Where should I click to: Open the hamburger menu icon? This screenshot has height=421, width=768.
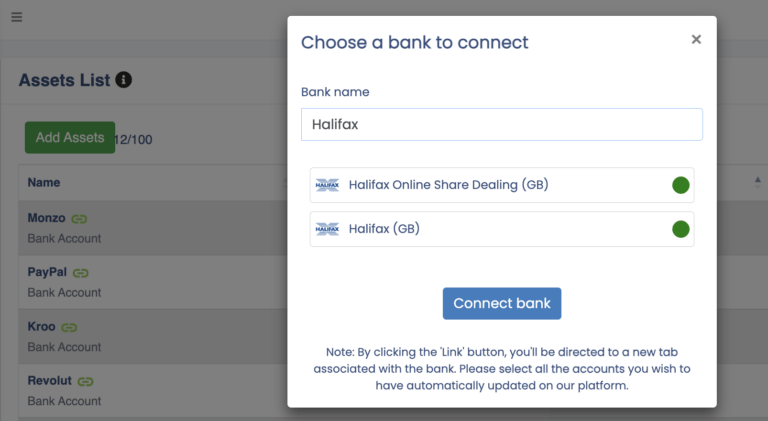(17, 17)
